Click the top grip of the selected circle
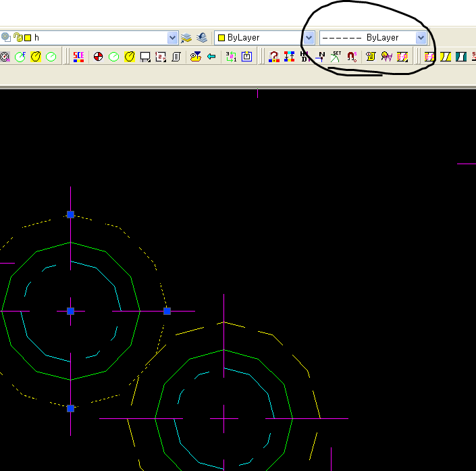This screenshot has height=471, width=476. [70, 215]
